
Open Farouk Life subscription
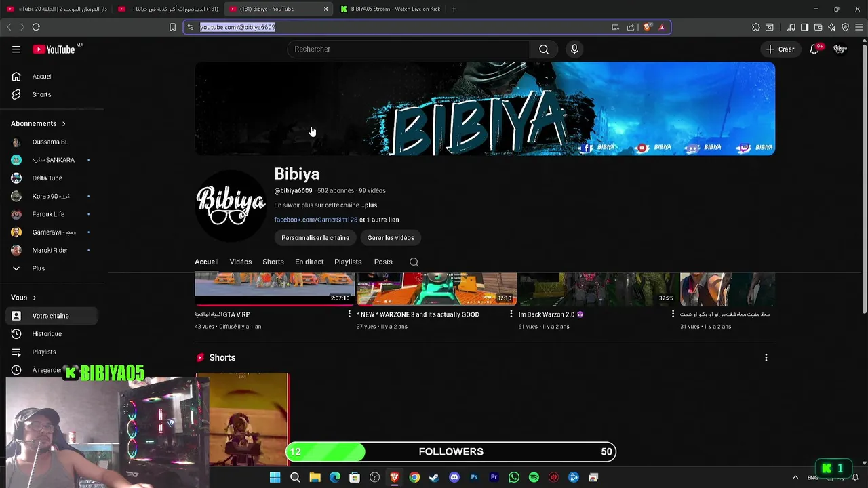(53, 214)
